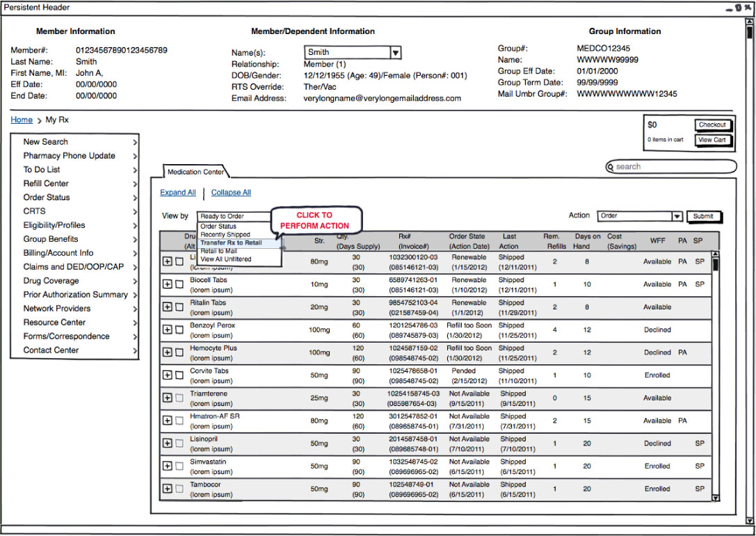Image resolution: width=756 pixels, height=536 pixels.
Task: Tick the Lisinopril row checkbox
Action: pos(179,443)
